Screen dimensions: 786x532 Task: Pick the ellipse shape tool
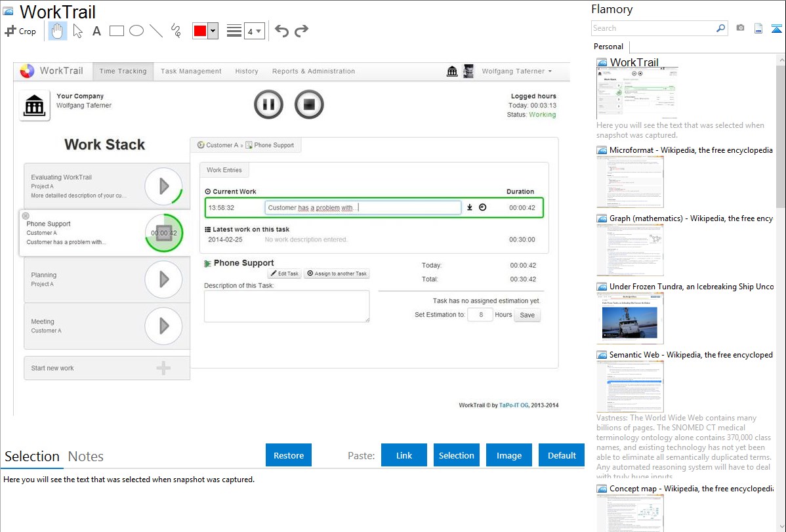click(136, 31)
